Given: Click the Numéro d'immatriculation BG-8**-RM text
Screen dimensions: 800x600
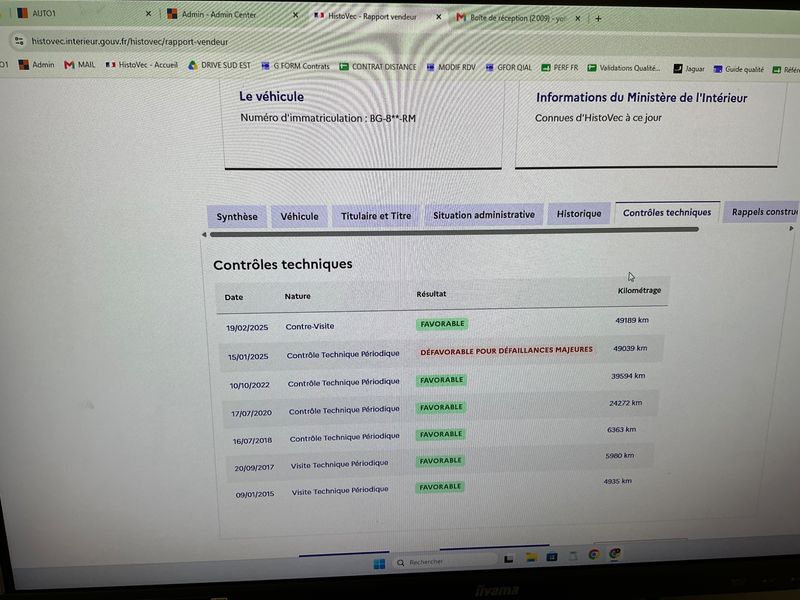Looking at the screenshot, I should [328, 118].
